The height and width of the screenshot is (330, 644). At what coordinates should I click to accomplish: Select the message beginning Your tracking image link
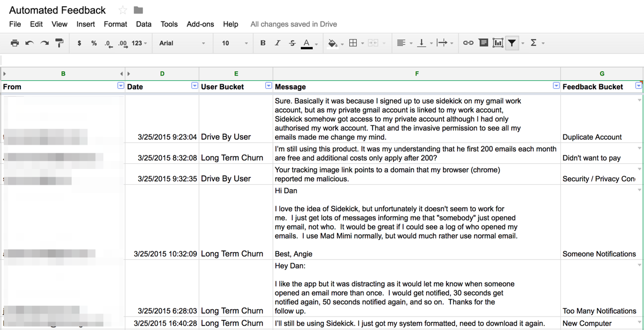pos(417,174)
